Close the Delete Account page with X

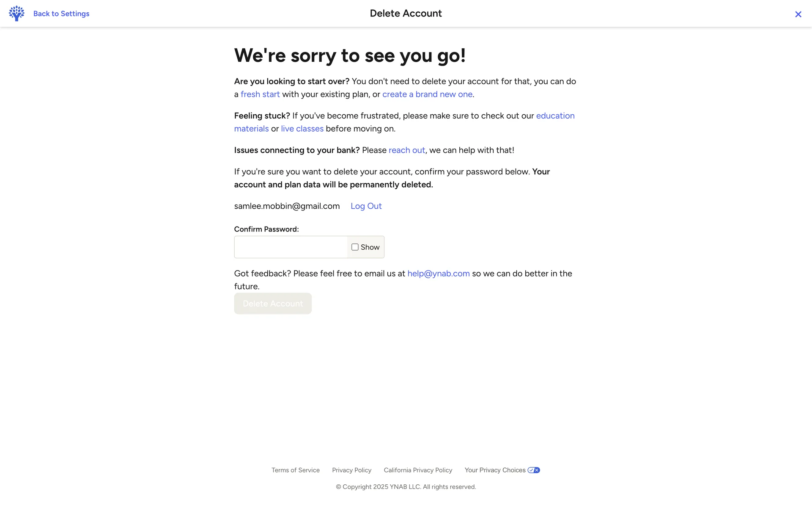[x=798, y=14]
